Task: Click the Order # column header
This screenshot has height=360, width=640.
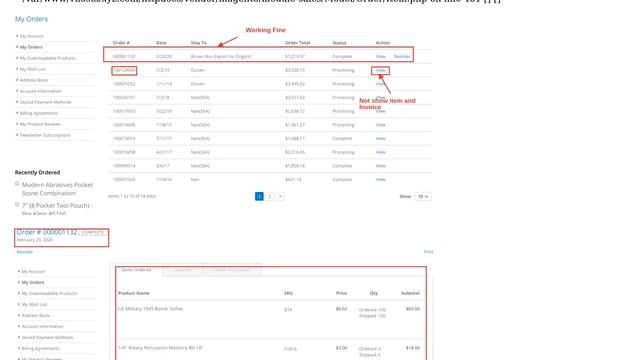Action: (x=121, y=43)
